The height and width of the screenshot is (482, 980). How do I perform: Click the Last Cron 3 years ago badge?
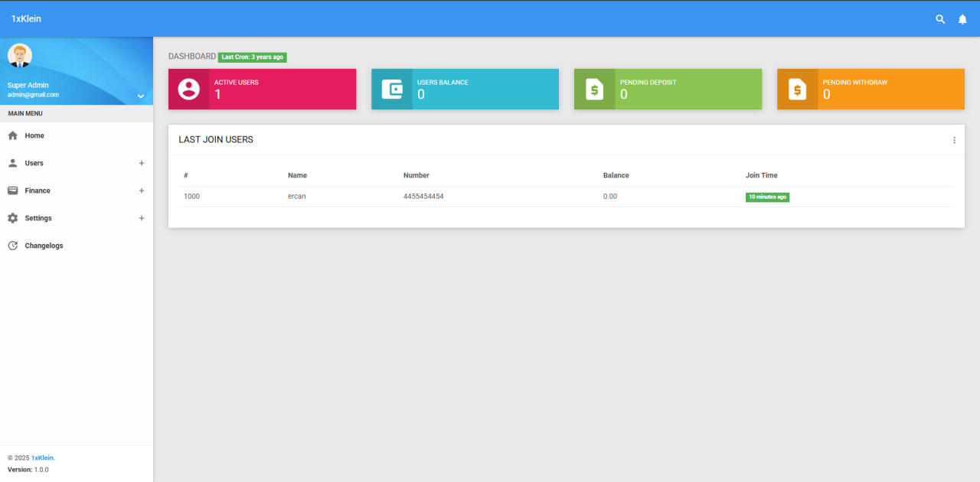pyautogui.click(x=253, y=57)
